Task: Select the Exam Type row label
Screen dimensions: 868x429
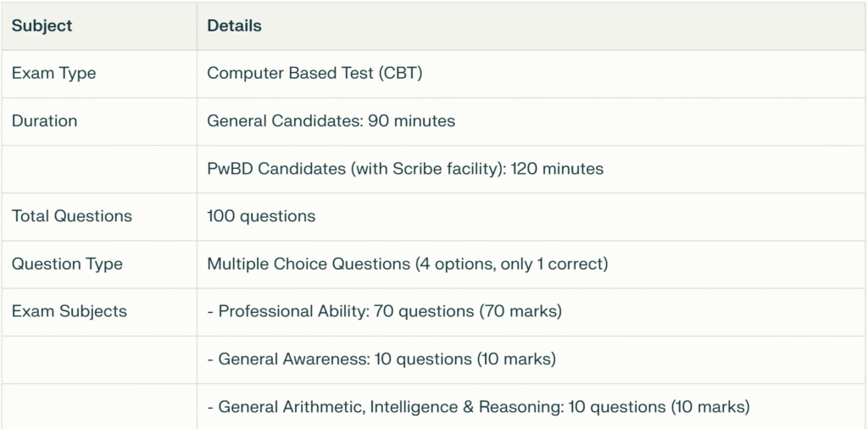Action: click(53, 73)
